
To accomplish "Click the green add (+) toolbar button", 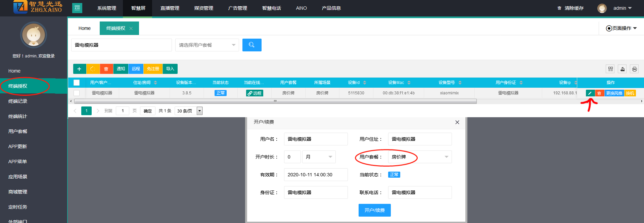I will 79,69.
